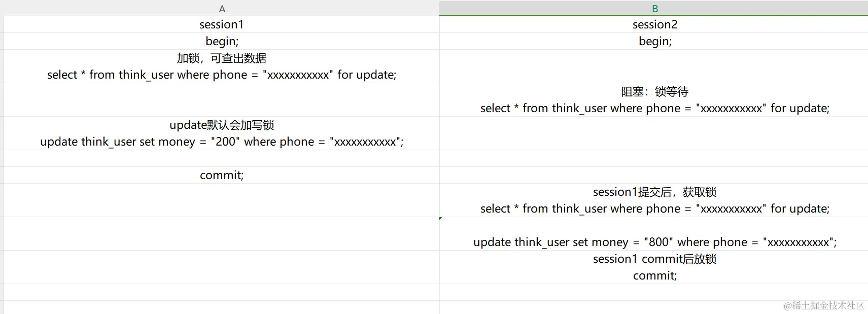868x314 pixels.
Task: Select the column B header
Action: point(654,9)
